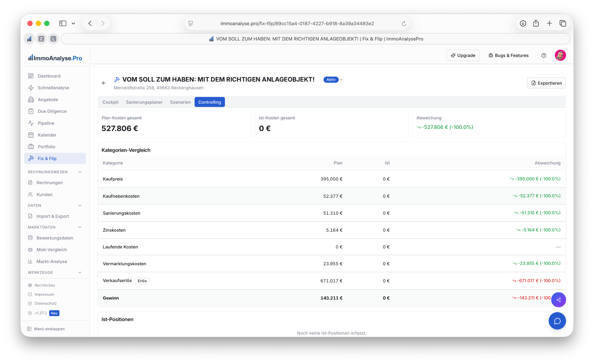594x364 pixels.
Task: Click the purple share floating button
Action: pos(558,300)
